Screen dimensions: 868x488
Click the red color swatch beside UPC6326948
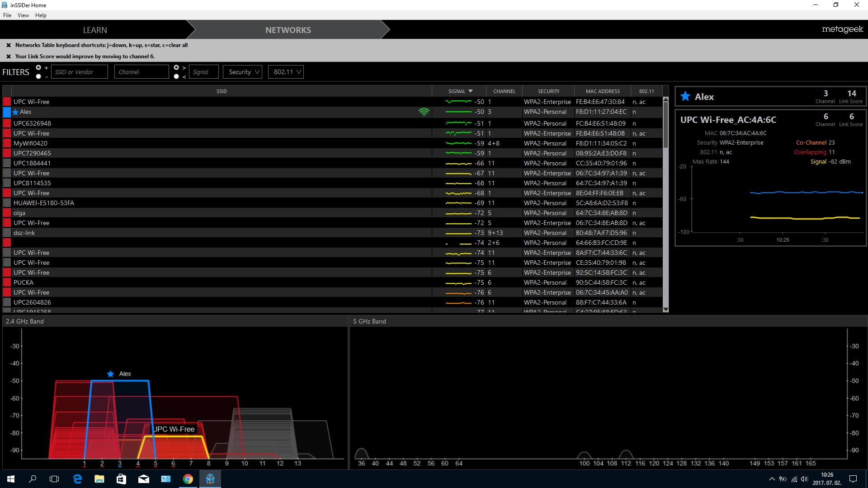click(7, 123)
